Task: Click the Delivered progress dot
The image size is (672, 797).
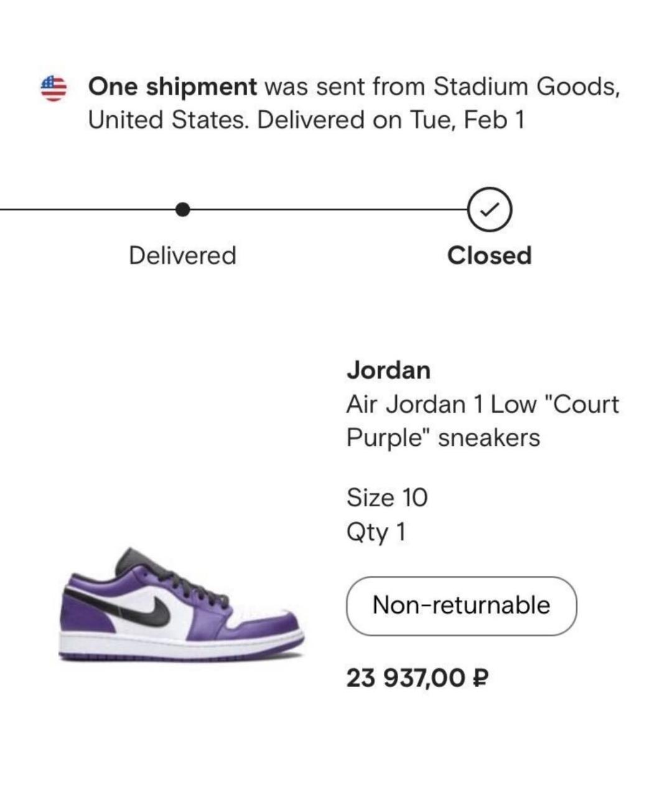Action: tap(182, 210)
